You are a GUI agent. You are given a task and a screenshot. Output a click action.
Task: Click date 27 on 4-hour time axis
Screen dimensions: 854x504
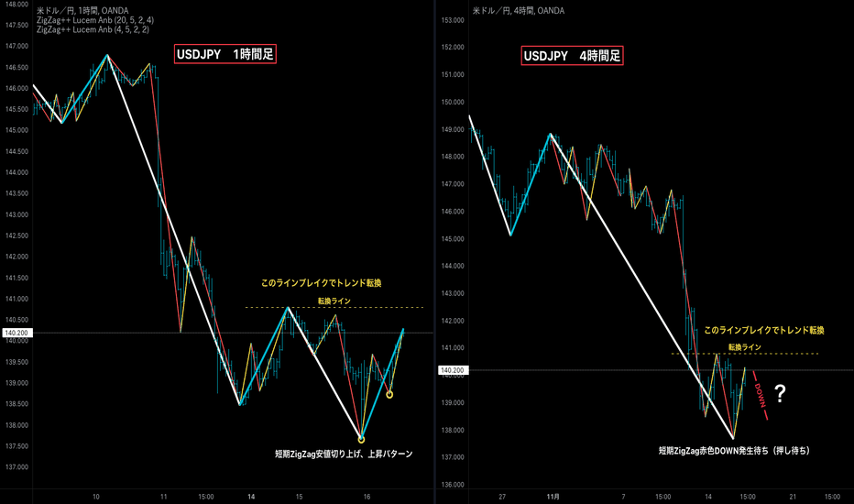click(501, 497)
